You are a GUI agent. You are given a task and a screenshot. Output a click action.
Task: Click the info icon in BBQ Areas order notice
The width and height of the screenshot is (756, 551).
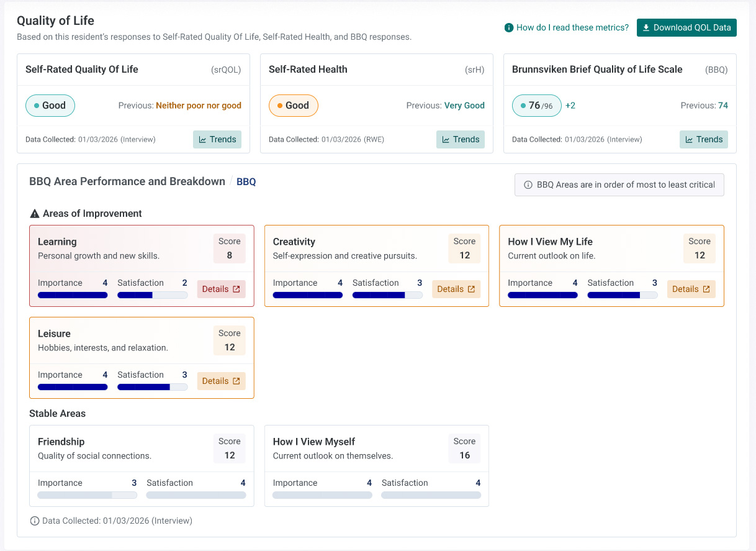coord(528,184)
